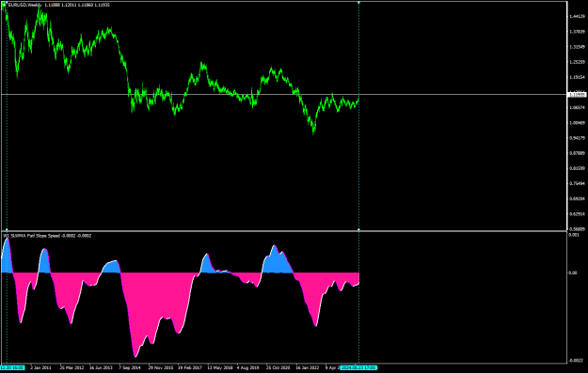
Task: Click the small chart shift marker top-left
Action: click(x=4, y=5)
